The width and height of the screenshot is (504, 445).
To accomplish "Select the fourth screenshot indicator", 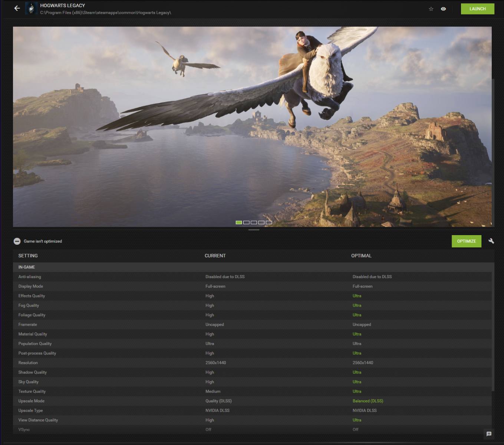I will coord(261,222).
